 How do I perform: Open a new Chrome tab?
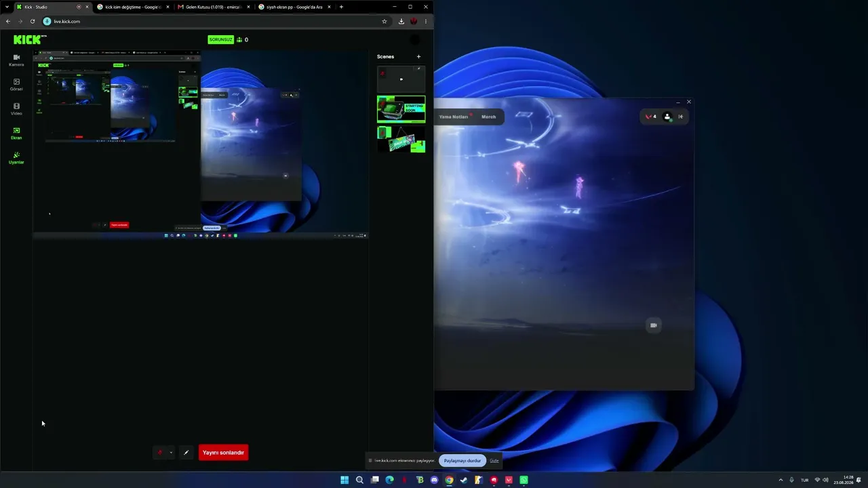coord(341,7)
